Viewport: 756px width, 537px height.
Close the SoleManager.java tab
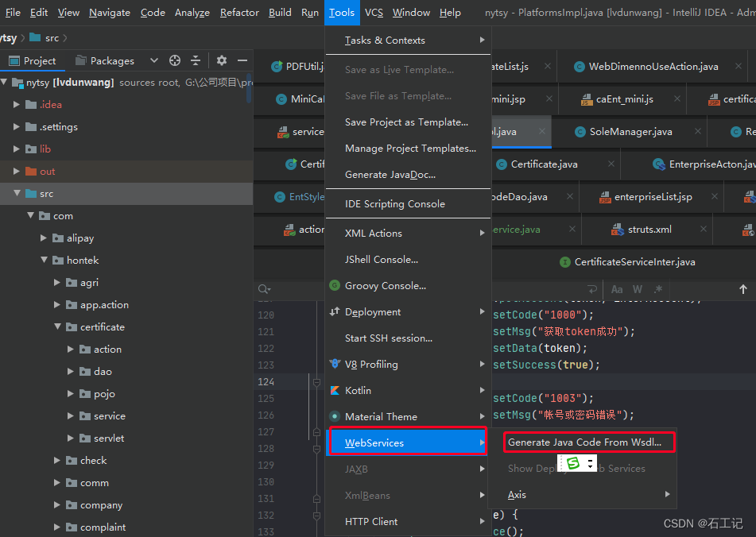click(698, 131)
